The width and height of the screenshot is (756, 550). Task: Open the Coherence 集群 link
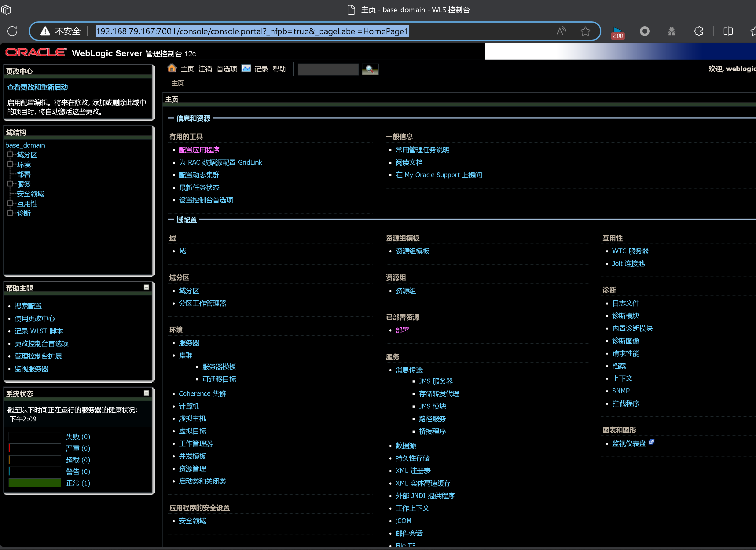pos(202,394)
